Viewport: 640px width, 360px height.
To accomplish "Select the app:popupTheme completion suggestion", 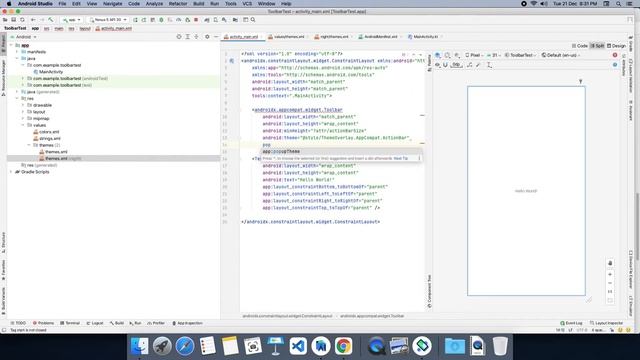I will (x=341, y=151).
